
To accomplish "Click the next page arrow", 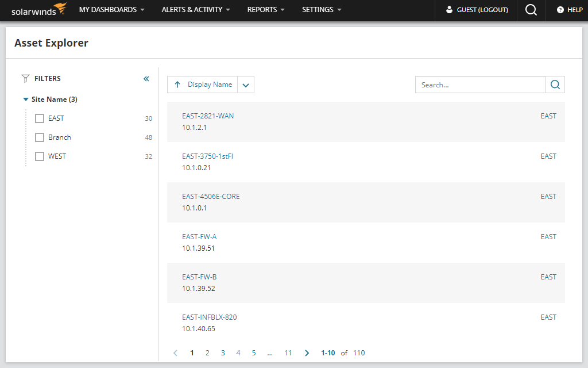I will 307,353.
